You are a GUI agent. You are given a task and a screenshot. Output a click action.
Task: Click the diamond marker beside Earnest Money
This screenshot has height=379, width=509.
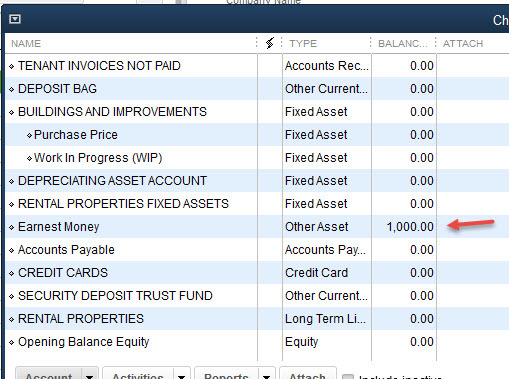click(x=12, y=227)
